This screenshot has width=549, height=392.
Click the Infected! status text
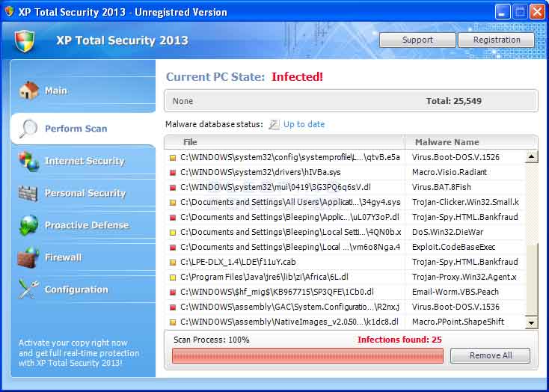(297, 77)
